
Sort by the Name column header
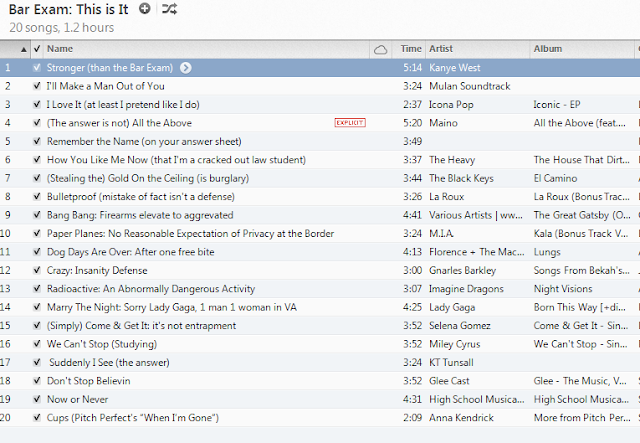[x=60, y=49]
